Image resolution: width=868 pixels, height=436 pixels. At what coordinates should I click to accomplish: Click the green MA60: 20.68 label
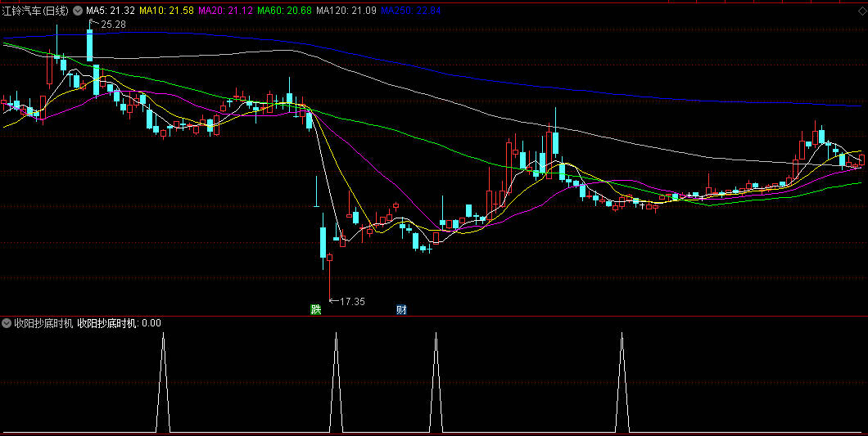[x=284, y=11]
